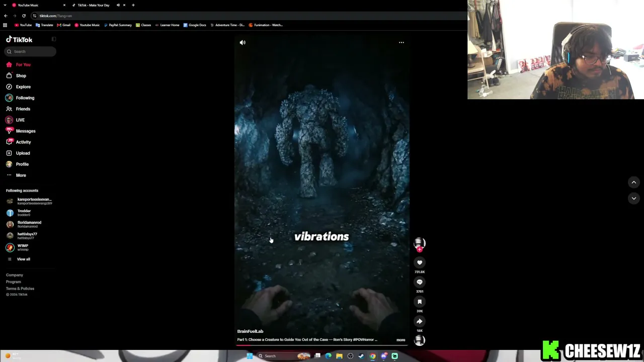Seek on the video progress bar
Screen dimensions: 644x362
click(322, 345)
